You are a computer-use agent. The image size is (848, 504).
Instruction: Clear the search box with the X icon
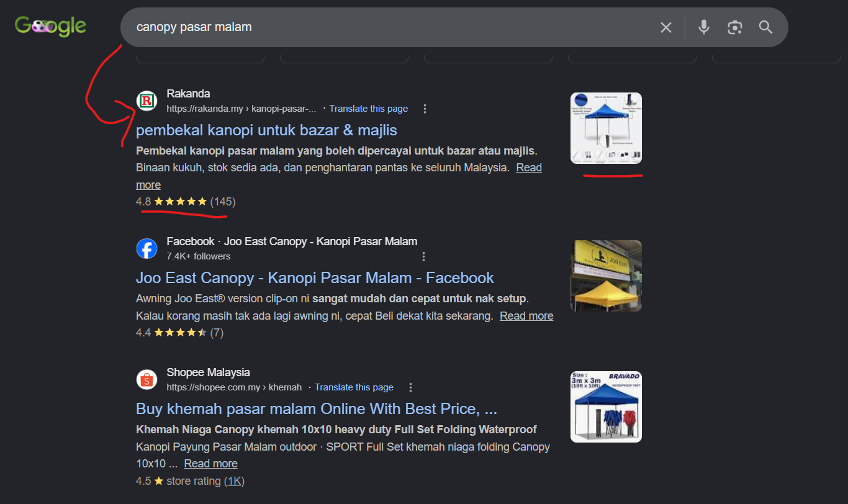click(666, 27)
